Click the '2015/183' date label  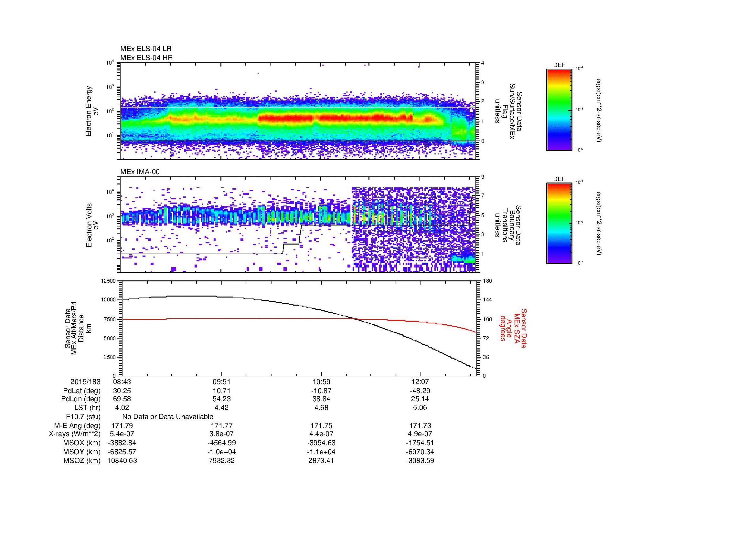[x=85, y=382]
